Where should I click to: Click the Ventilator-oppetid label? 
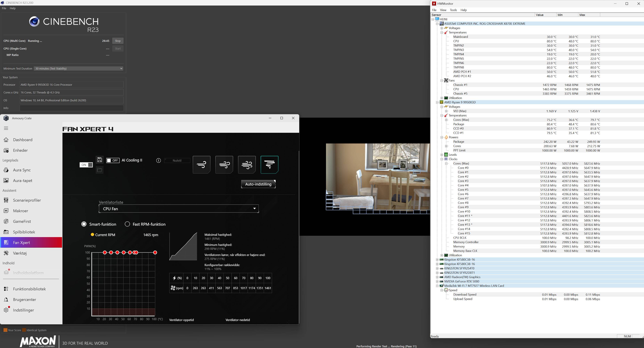tap(181, 320)
